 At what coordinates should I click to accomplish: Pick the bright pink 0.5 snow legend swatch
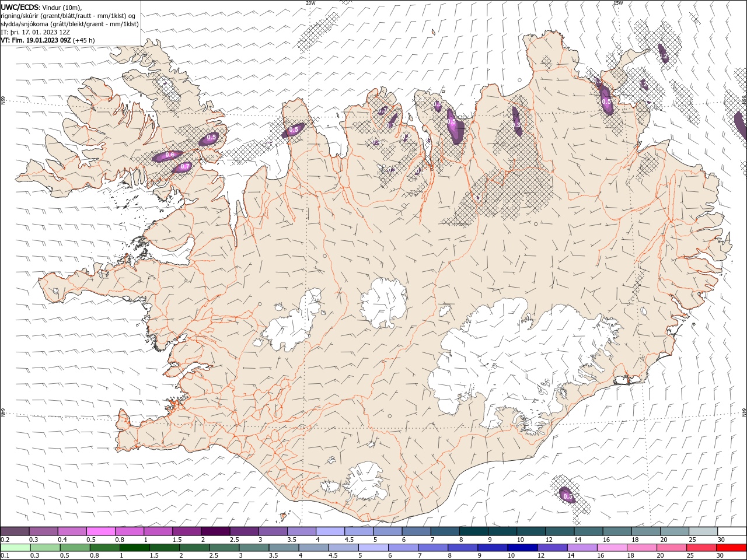100,531
